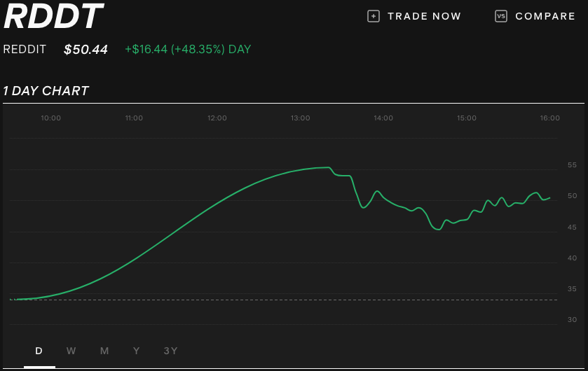This screenshot has width=588, height=371.
Task: Select the D timeframe tab
Action: (x=39, y=351)
